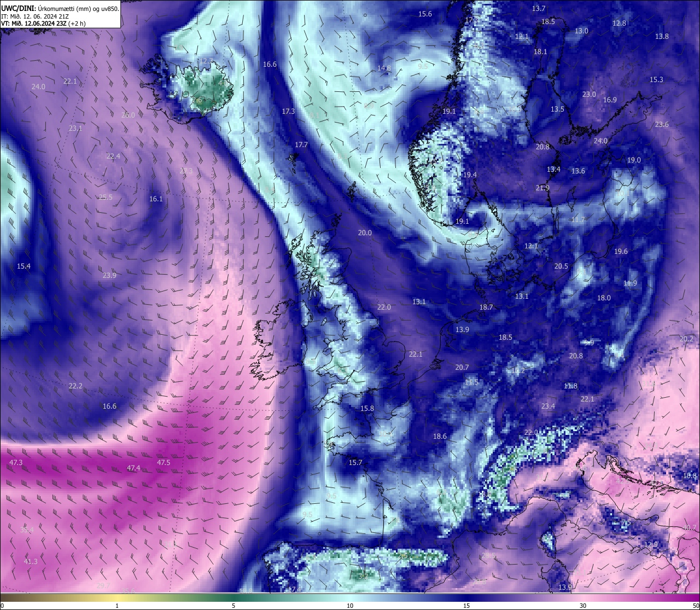Click the map value '23.9'

[x=109, y=276]
